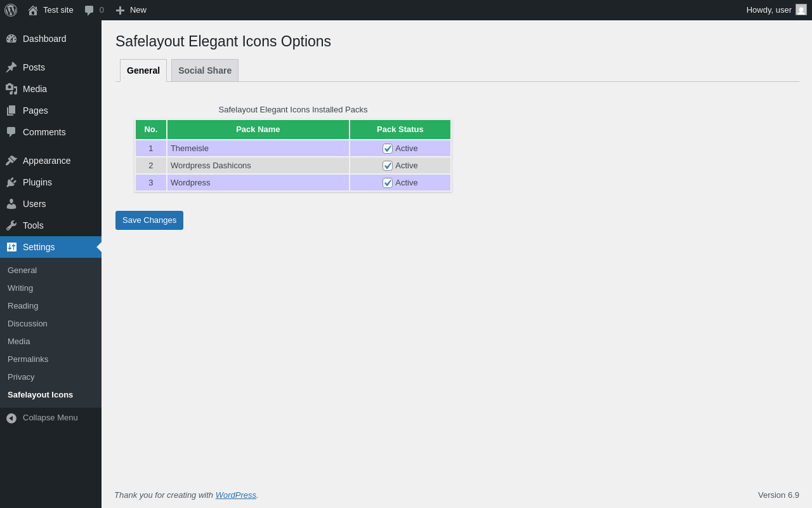Open Discussion settings submenu
Screen dimensions: 812x508
(27, 324)
